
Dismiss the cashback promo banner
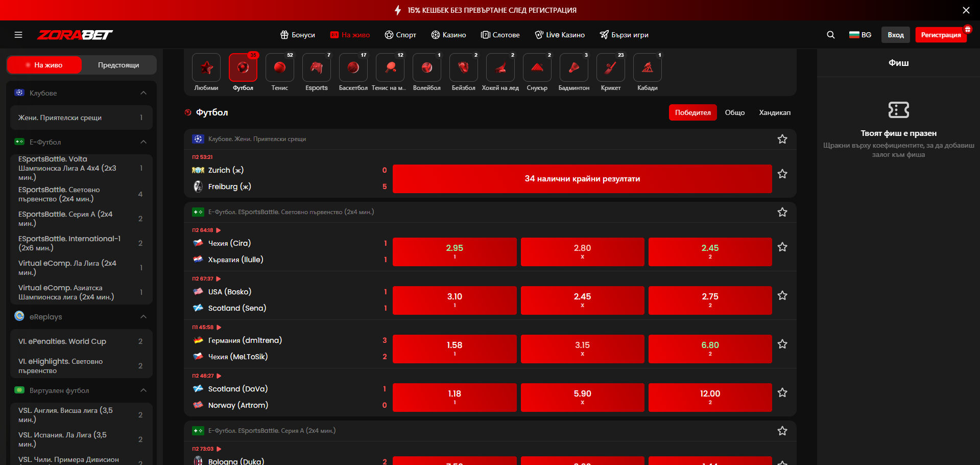pyautogui.click(x=966, y=10)
